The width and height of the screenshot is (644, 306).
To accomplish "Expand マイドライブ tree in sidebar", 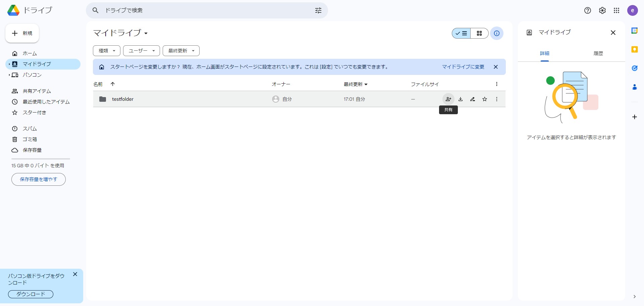I will pos(9,64).
